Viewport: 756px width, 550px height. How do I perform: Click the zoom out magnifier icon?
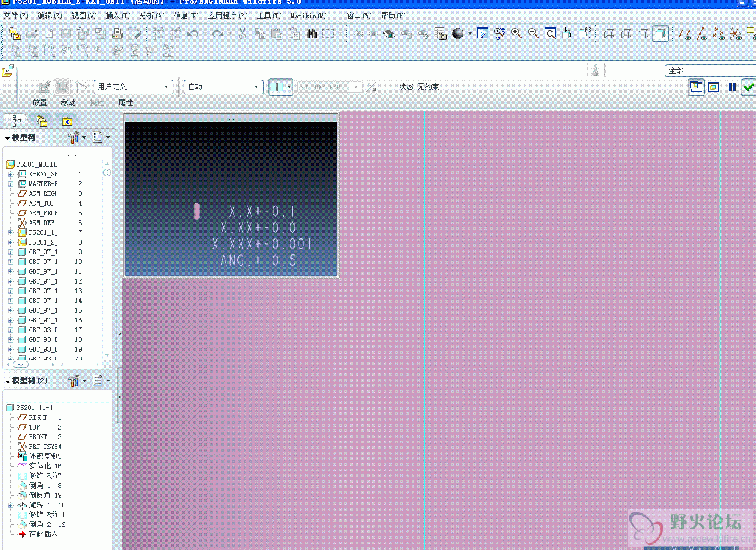click(533, 34)
